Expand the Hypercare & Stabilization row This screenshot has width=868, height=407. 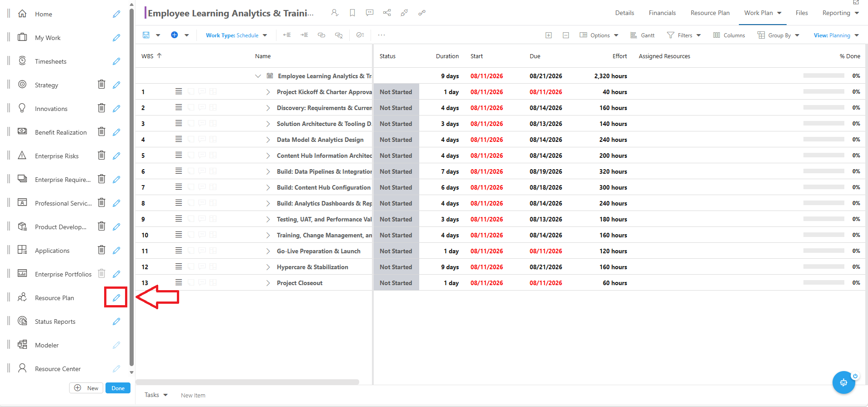click(x=268, y=267)
